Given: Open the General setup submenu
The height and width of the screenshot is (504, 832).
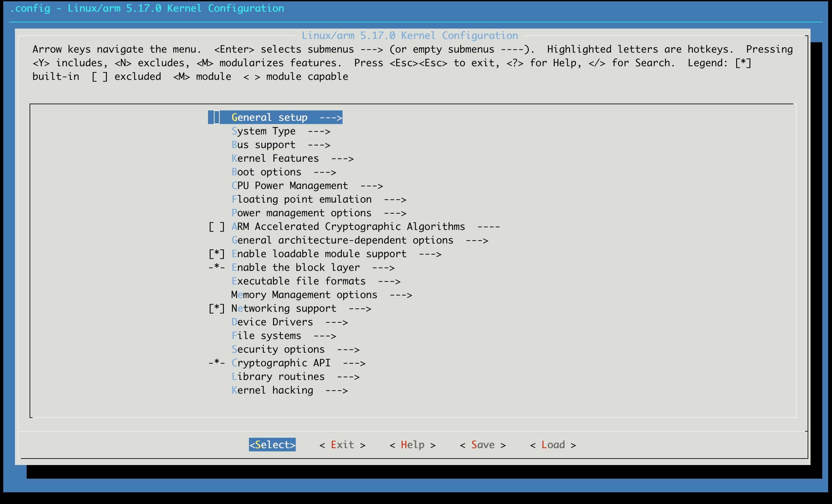Looking at the screenshot, I should coord(275,118).
